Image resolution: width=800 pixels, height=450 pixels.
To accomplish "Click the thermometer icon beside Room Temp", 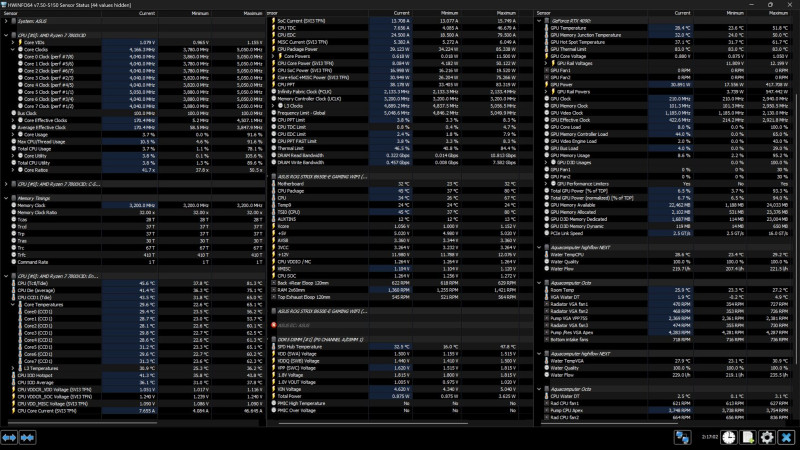I will point(546,290).
